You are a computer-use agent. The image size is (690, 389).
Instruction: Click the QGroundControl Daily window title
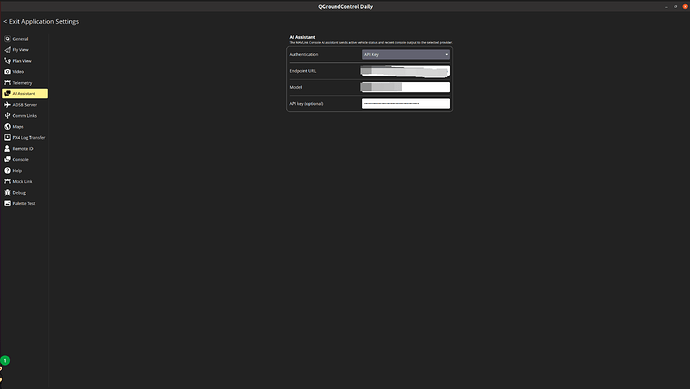tap(345, 7)
